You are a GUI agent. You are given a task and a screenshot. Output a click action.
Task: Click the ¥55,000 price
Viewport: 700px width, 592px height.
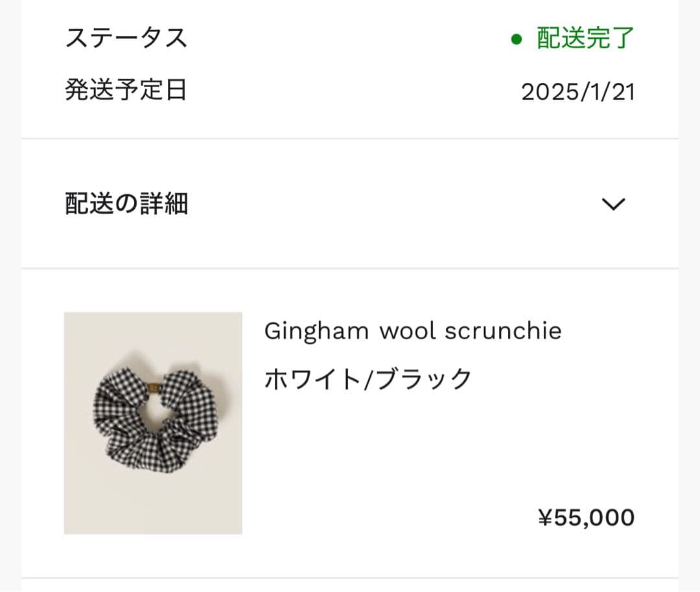coord(586,518)
